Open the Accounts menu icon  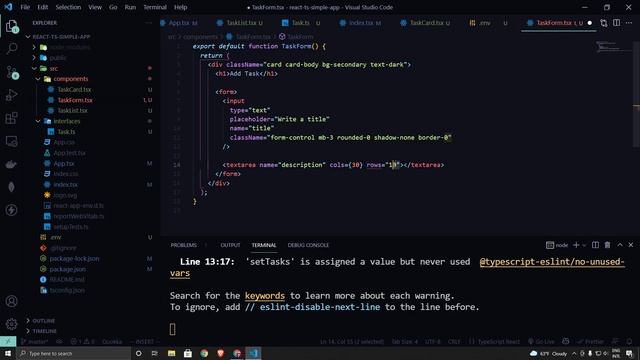click(x=11, y=301)
